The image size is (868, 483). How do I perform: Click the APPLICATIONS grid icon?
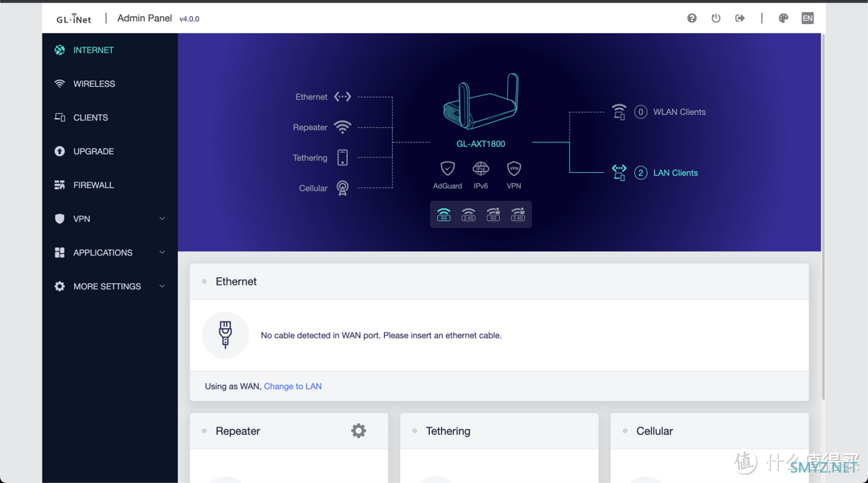point(59,252)
